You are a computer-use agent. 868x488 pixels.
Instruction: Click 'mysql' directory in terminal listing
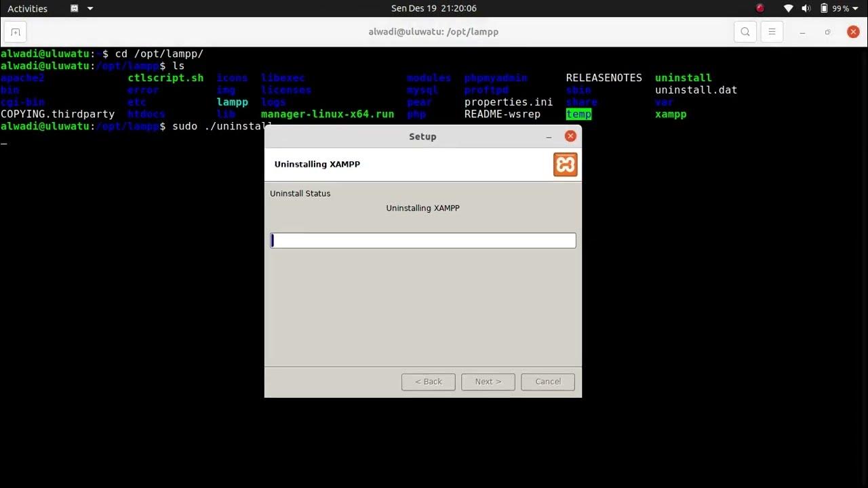(422, 90)
